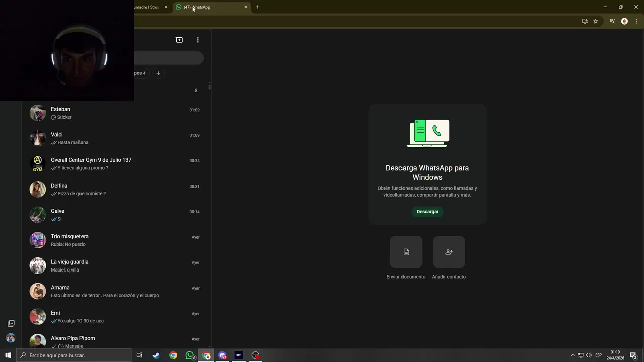The height and width of the screenshot is (362, 644).
Task: Click the WhatsApp search chats field
Action: (169, 58)
